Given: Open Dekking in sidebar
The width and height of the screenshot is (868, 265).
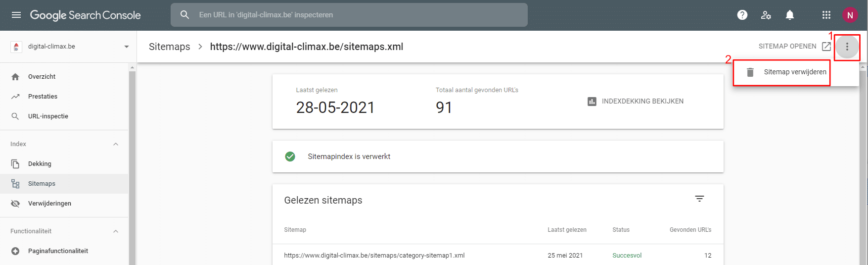Looking at the screenshot, I should [x=40, y=164].
